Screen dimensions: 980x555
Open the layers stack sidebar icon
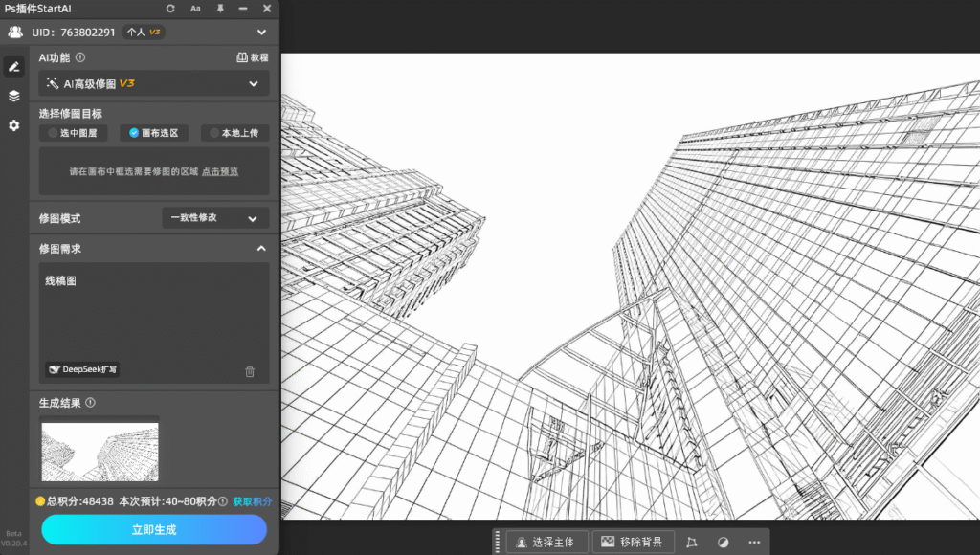14,96
